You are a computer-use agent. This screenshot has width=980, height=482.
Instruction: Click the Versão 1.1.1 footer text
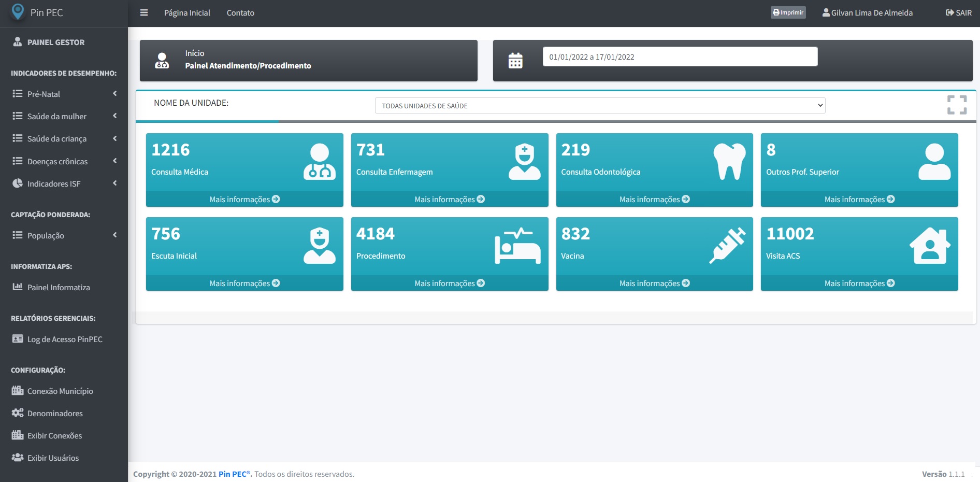(x=943, y=474)
